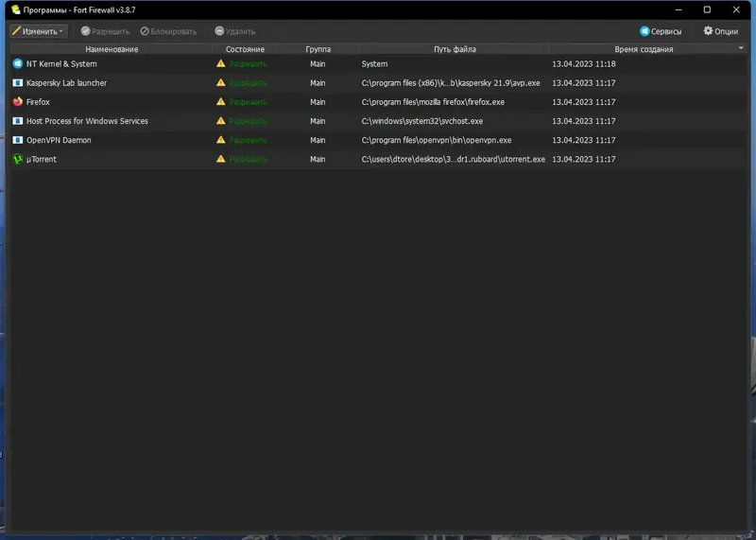Open the Изменить dropdown menu
756x540 pixels.
tap(38, 31)
